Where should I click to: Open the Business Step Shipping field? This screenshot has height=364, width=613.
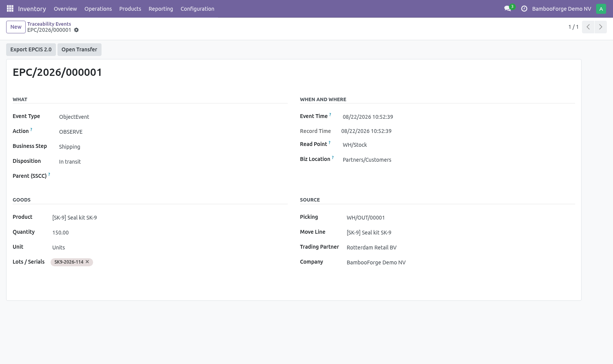click(x=173, y=147)
